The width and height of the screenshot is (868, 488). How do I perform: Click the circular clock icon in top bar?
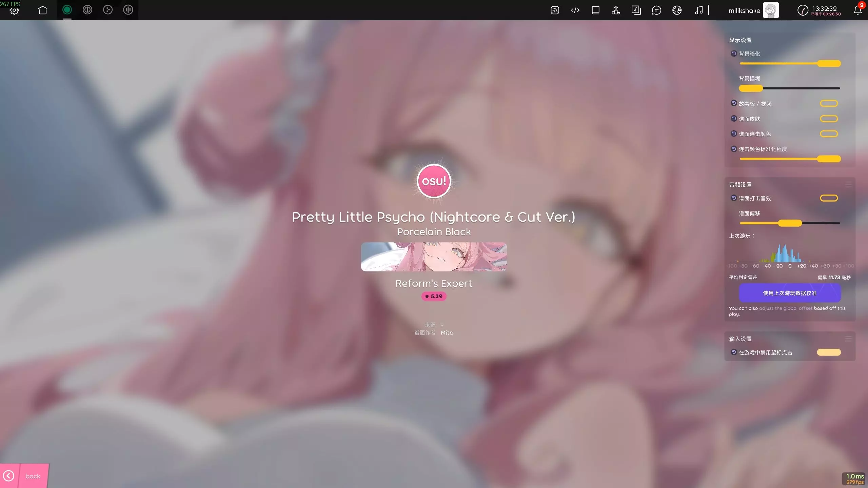803,10
